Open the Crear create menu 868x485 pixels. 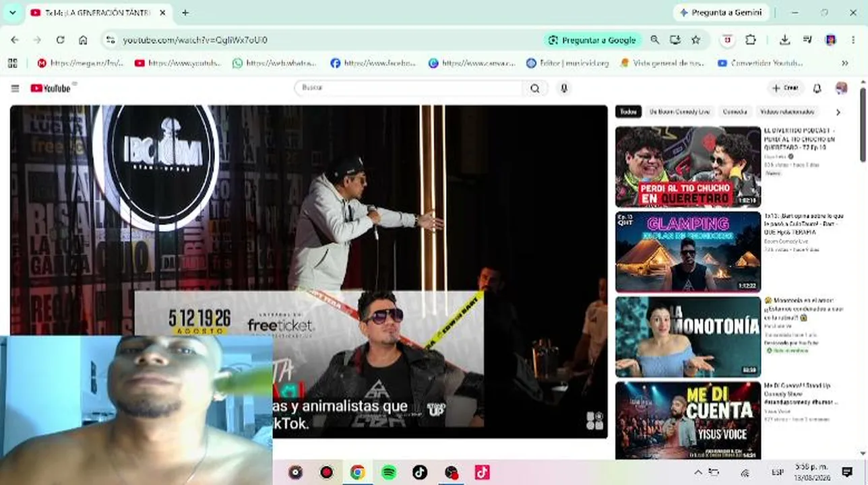(x=785, y=88)
